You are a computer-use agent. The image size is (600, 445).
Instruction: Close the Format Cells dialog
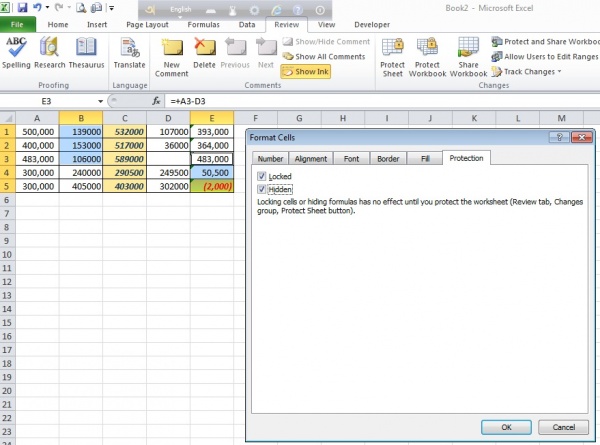click(582, 137)
